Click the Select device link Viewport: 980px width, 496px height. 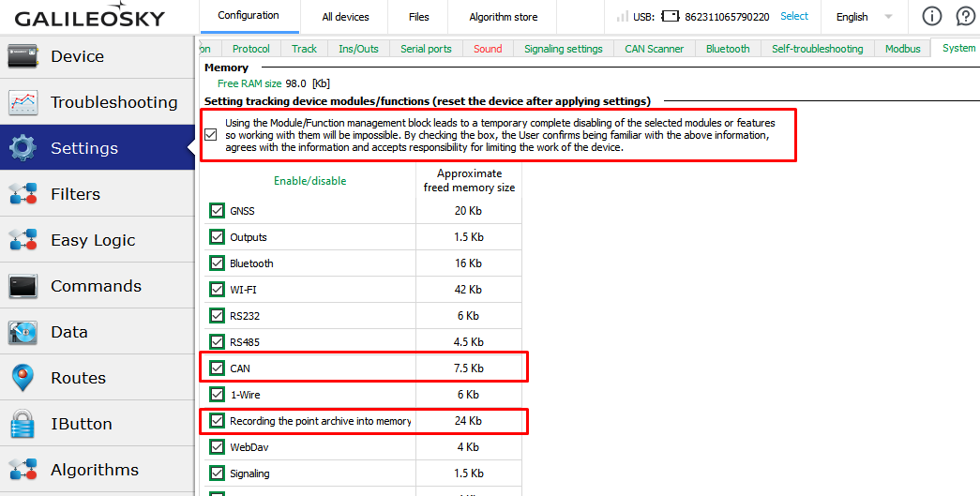[x=793, y=17]
